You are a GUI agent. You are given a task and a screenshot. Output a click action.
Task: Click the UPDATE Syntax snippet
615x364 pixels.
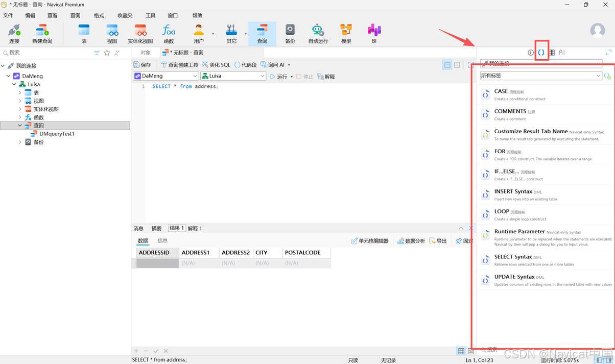[x=546, y=280]
